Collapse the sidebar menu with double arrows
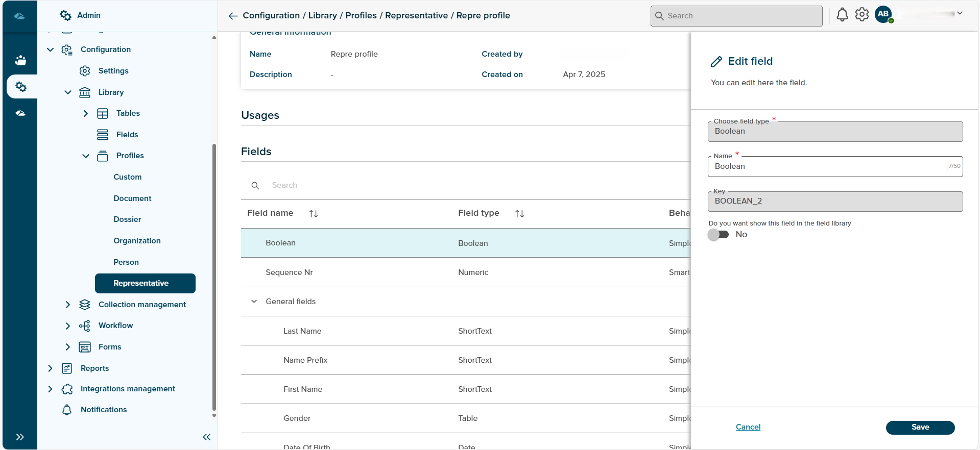This screenshot has width=980, height=450. pos(207,437)
